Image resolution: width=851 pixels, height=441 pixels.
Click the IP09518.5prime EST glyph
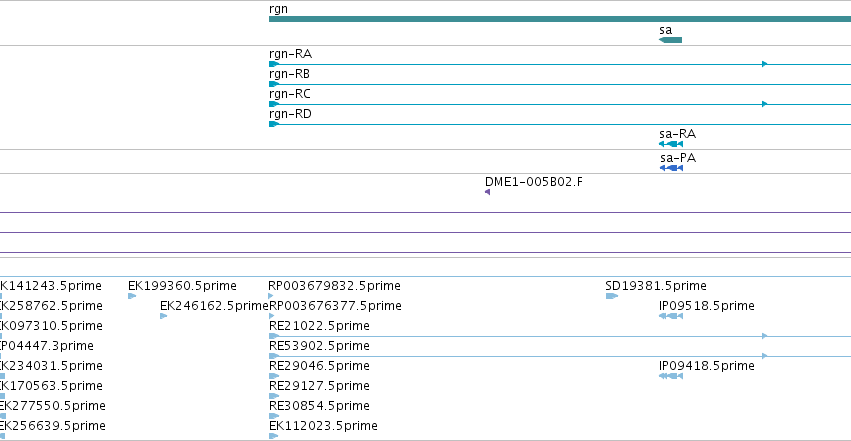click(671, 316)
